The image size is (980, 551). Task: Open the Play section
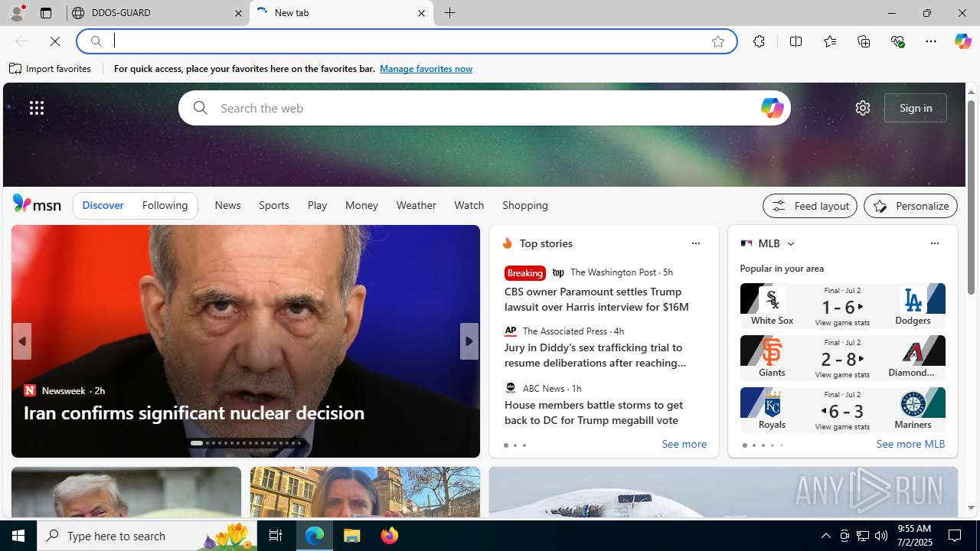point(317,205)
